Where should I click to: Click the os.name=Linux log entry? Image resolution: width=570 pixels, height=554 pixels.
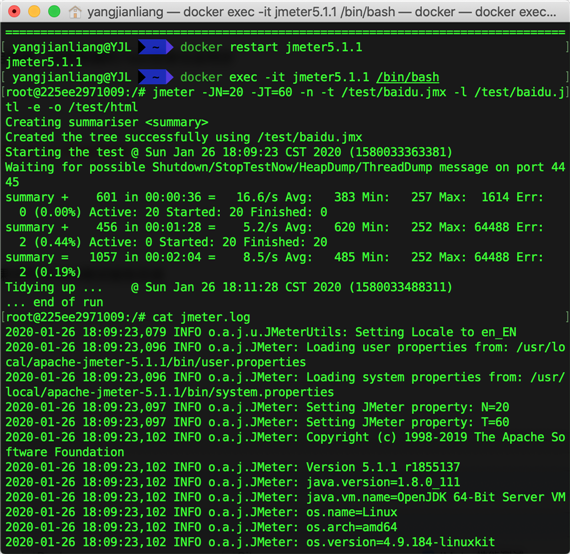[x=201, y=512]
